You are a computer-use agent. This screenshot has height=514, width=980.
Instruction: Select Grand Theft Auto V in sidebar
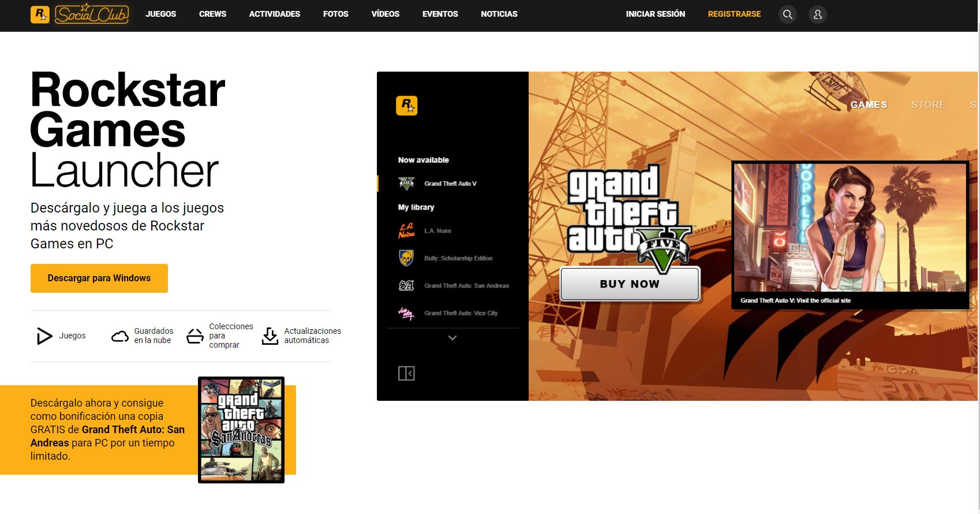[x=450, y=184]
